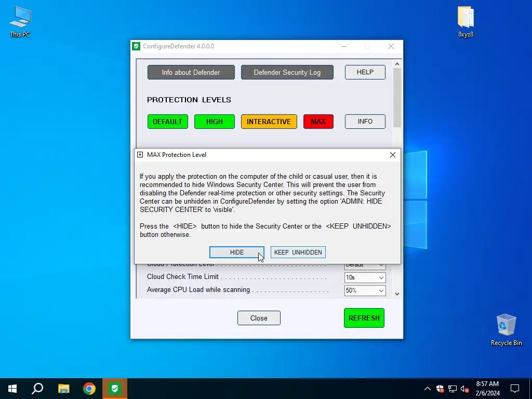Open the notification center icon

click(x=515, y=389)
